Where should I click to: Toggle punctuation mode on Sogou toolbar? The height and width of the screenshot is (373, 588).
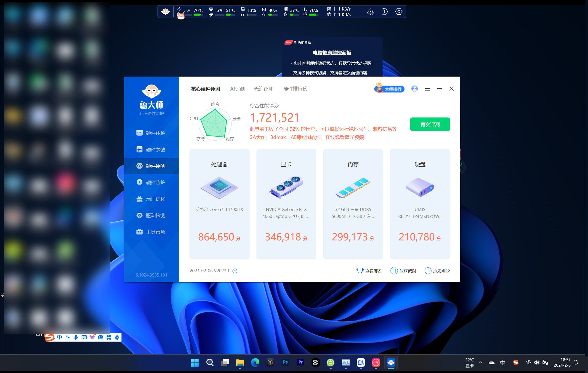(68, 337)
